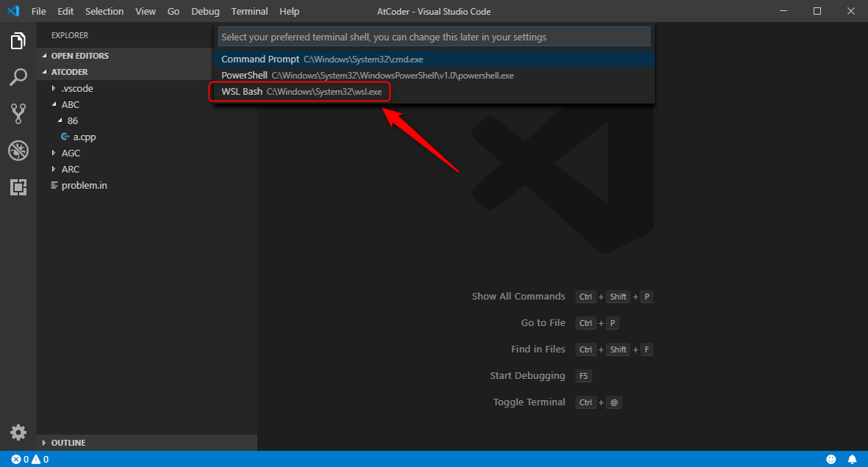Click the VS Code logo in title bar
Viewport: 868px width, 467px height.
13,11
